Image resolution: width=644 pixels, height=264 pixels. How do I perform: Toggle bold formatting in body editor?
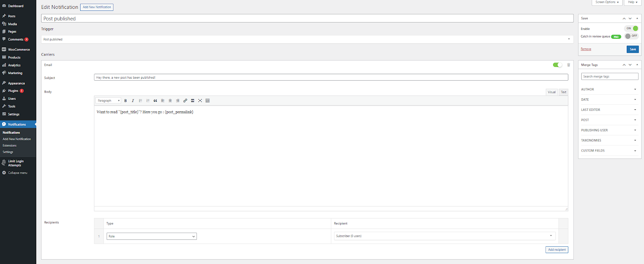tap(126, 101)
